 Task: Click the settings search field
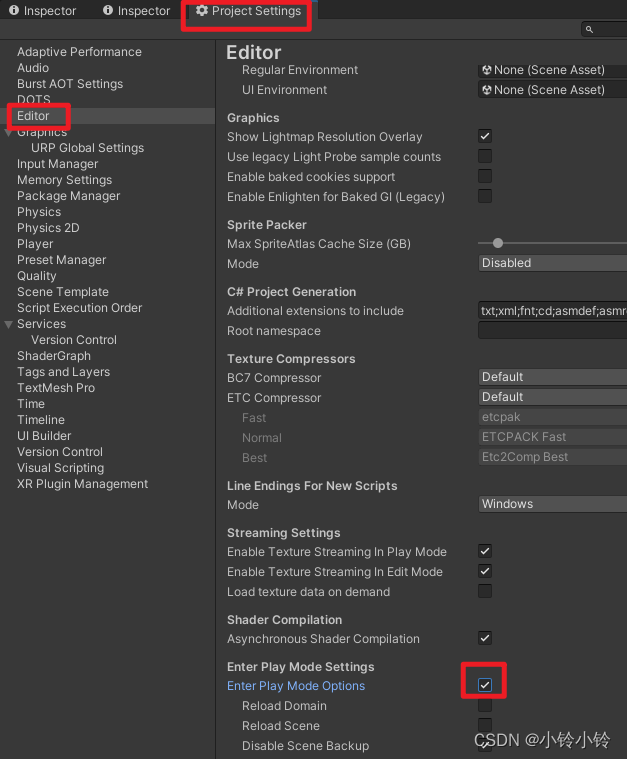tap(604, 30)
